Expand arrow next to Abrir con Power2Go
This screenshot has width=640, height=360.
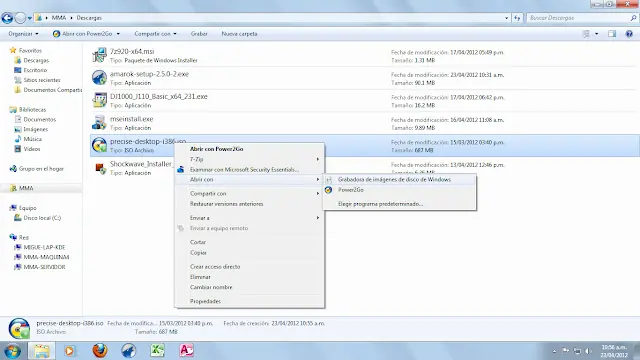118,34
